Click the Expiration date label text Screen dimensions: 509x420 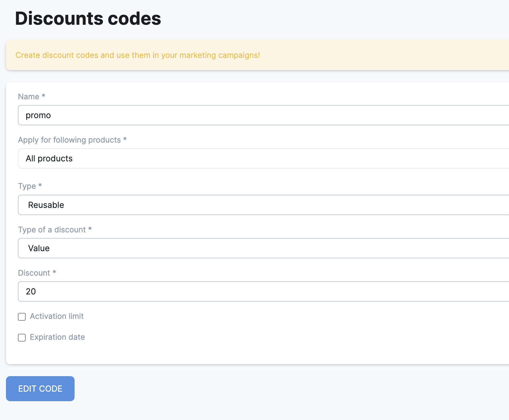pos(57,337)
